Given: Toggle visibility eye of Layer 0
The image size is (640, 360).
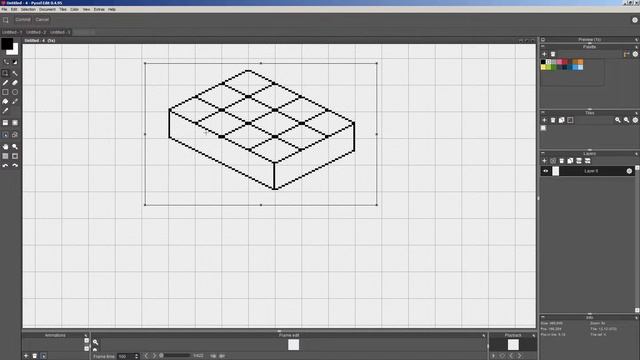Looking at the screenshot, I should click(545, 171).
